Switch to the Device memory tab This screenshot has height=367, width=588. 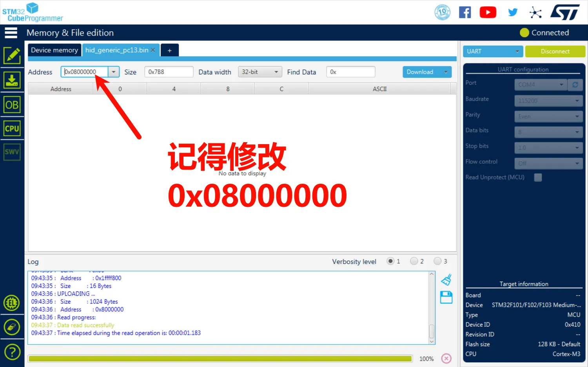(x=54, y=50)
